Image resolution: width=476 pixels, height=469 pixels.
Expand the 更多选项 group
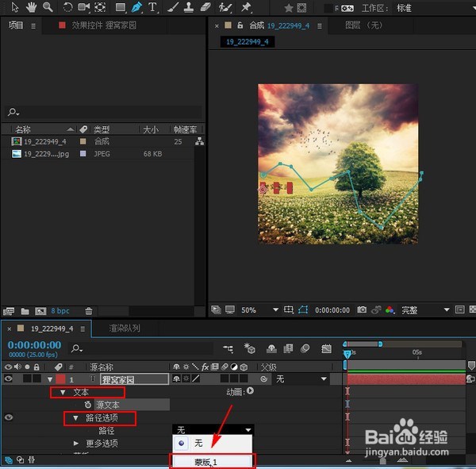pyautogui.click(x=76, y=444)
